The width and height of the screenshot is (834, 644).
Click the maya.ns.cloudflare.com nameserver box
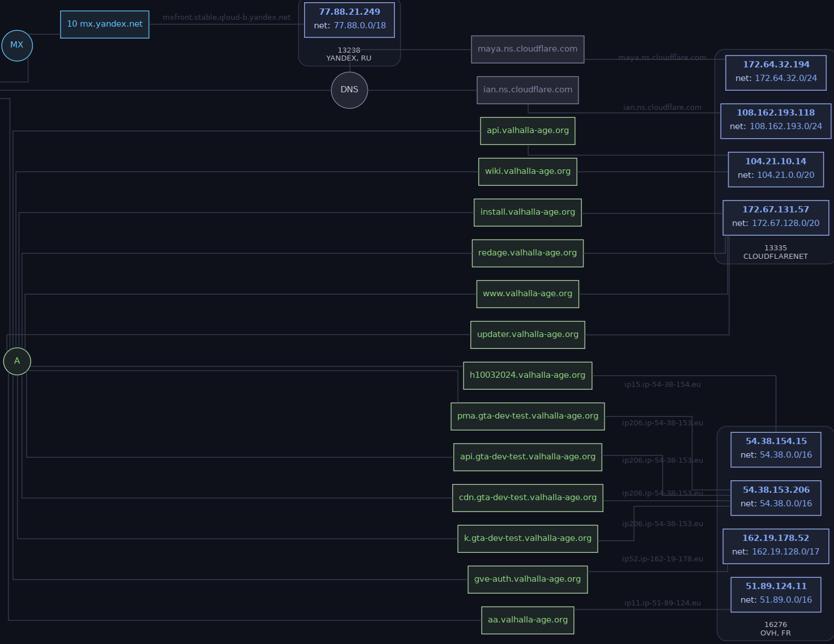pyautogui.click(x=527, y=49)
